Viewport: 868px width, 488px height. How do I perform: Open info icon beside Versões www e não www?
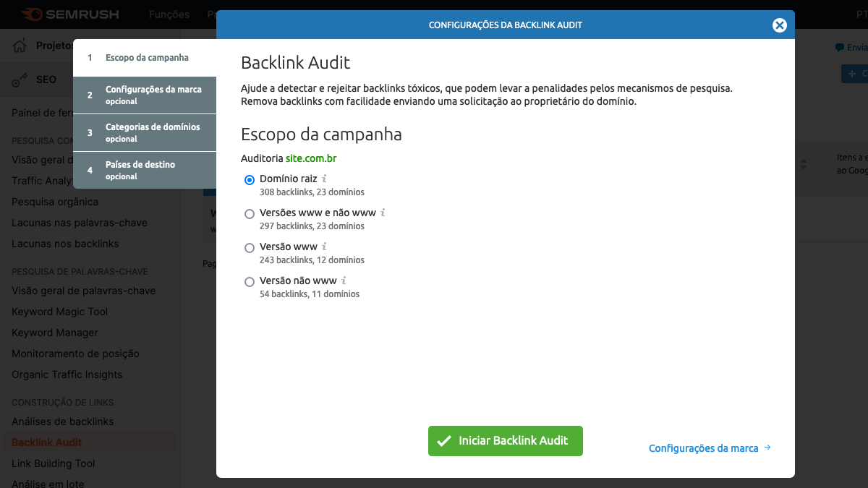tap(383, 213)
